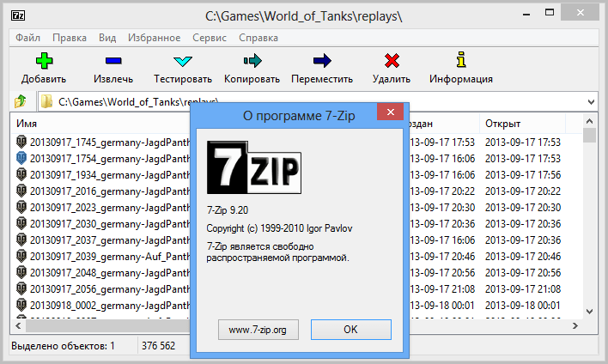The image size is (608, 364).
Task: Click status bar size 376 562
Action: pyautogui.click(x=158, y=345)
